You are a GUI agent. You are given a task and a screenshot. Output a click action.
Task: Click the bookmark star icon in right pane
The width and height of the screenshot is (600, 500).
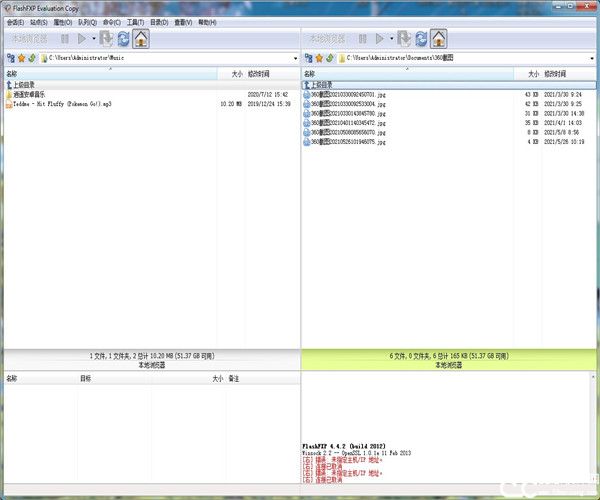point(320,58)
